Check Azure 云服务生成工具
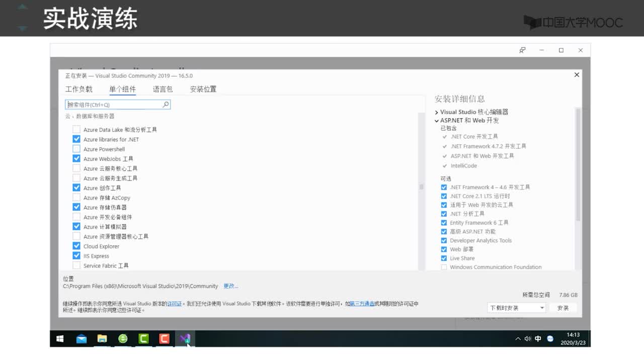Screen dimensions: 644x362 click(76, 178)
